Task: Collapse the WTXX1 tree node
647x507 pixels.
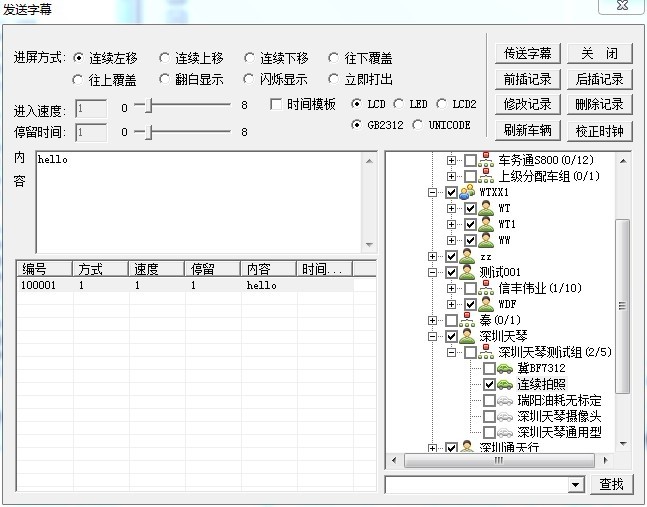Action: (x=432, y=192)
